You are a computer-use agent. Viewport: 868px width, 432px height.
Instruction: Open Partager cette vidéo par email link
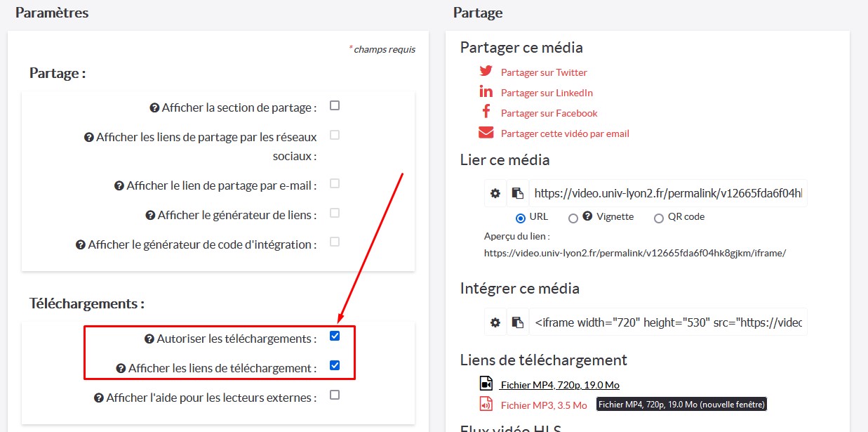tap(565, 133)
